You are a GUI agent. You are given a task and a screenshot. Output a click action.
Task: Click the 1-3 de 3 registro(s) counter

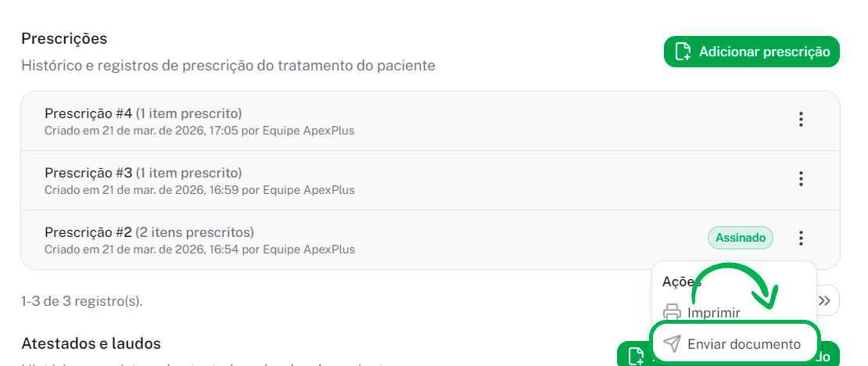point(82,300)
